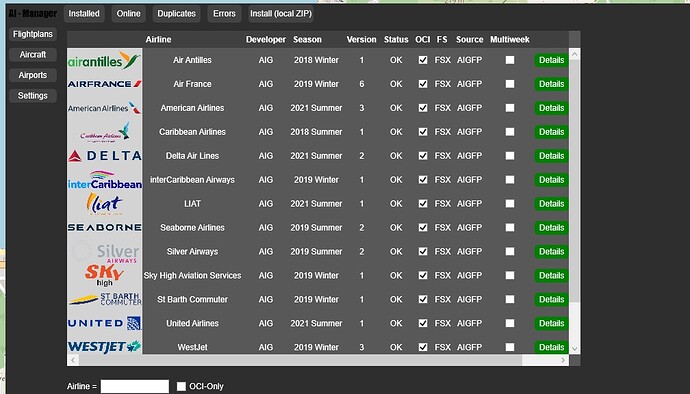Image resolution: width=690 pixels, height=394 pixels.
Task: Click the Caribbean Airlines logo
Action: [104, 131]
